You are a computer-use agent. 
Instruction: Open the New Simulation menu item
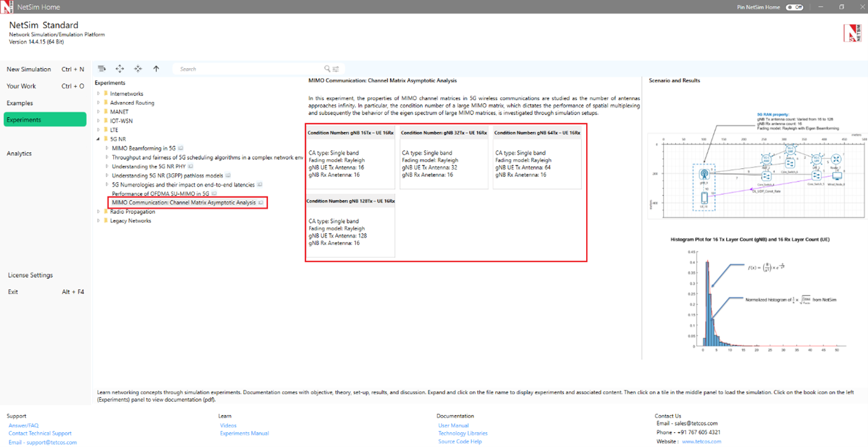point(29,69)
